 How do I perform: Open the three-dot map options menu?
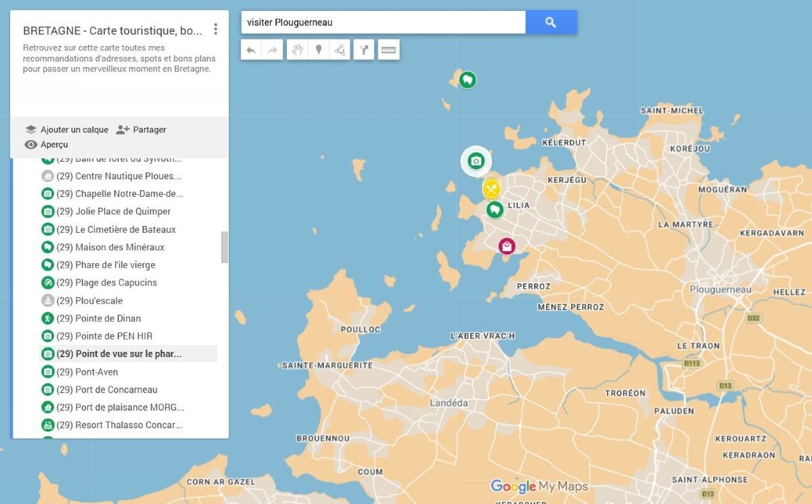[215, 29]
